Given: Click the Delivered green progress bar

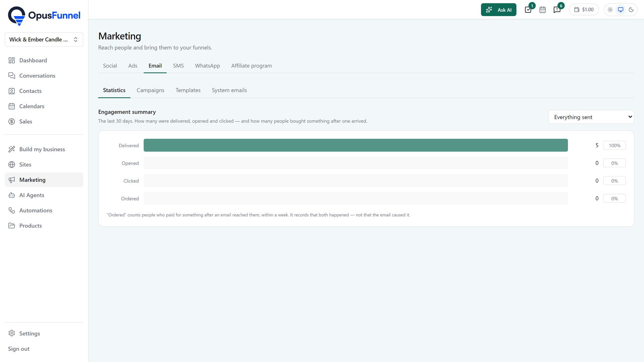Looking at the screenshot, I should click(356, 145).
